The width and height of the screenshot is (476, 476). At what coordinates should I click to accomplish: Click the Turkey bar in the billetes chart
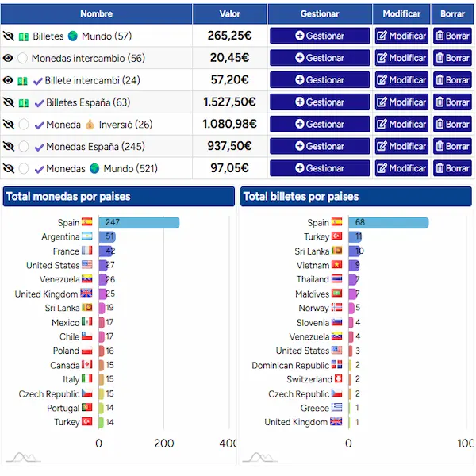click(x=355, y=236)
